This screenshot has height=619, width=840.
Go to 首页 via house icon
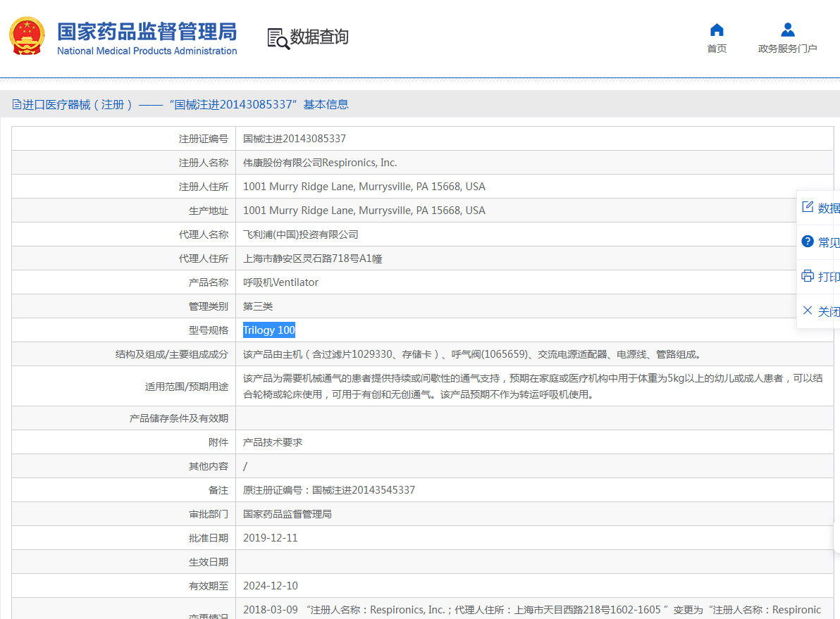click(x=717, y=30)
